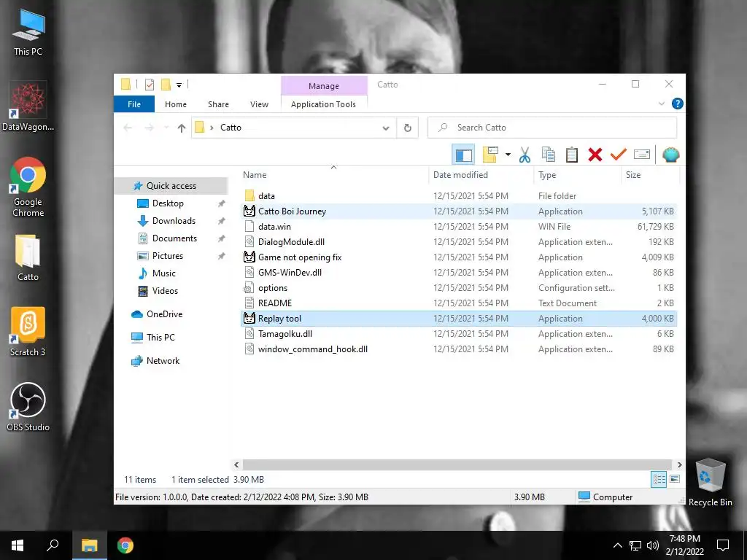Refresh the Catto folder view
This screenshot has height=560, width=747.
(x=407, y=128)
